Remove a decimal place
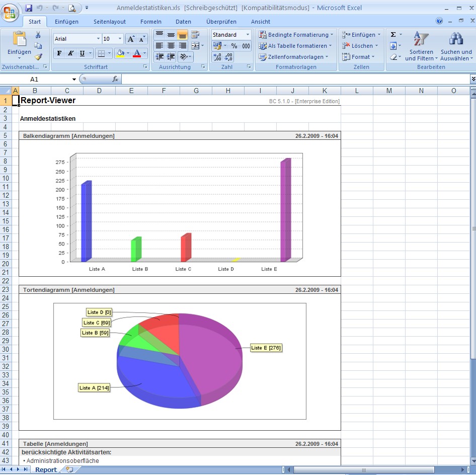Viewport: 476px width, 475px height. click(x=228, y=57)
